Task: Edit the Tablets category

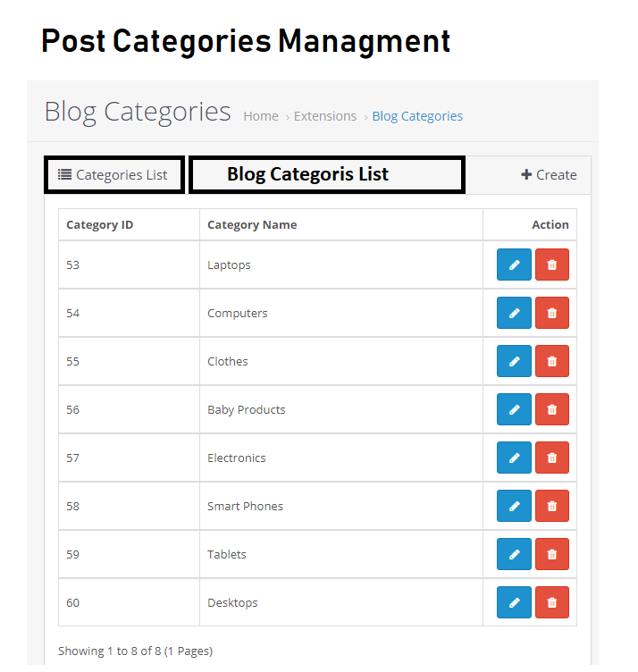Action: (x=514, y=554)
